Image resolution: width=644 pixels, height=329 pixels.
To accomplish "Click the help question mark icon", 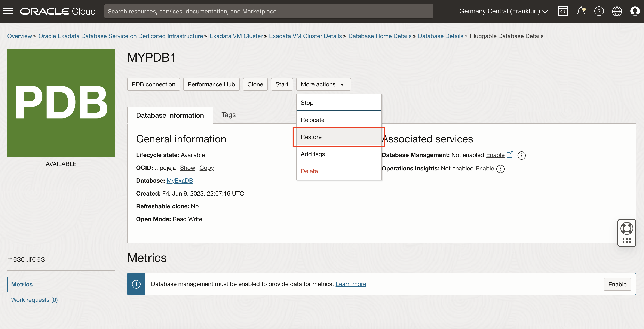I will [x=599, y=11].
